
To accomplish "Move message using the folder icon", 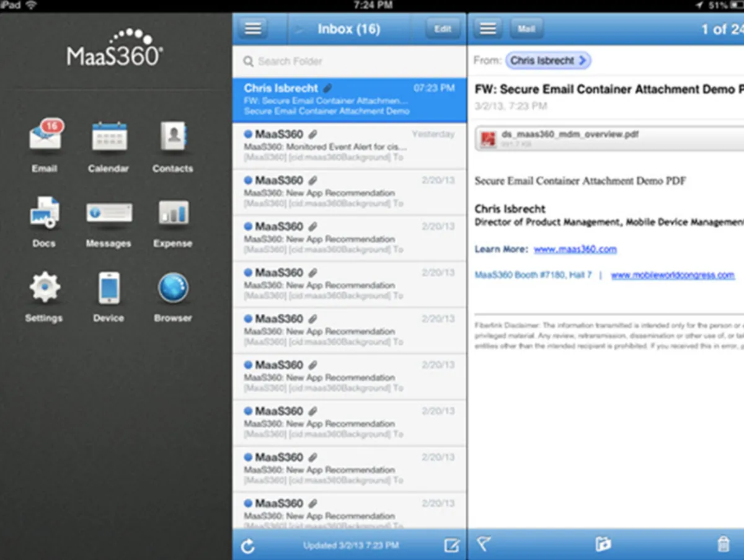I will [x=603, y=544].
